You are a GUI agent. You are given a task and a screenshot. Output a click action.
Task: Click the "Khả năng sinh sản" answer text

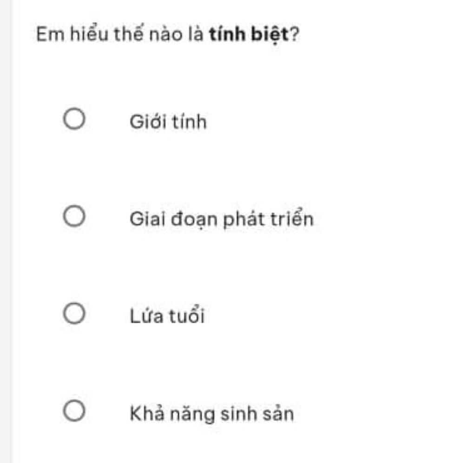212,413
